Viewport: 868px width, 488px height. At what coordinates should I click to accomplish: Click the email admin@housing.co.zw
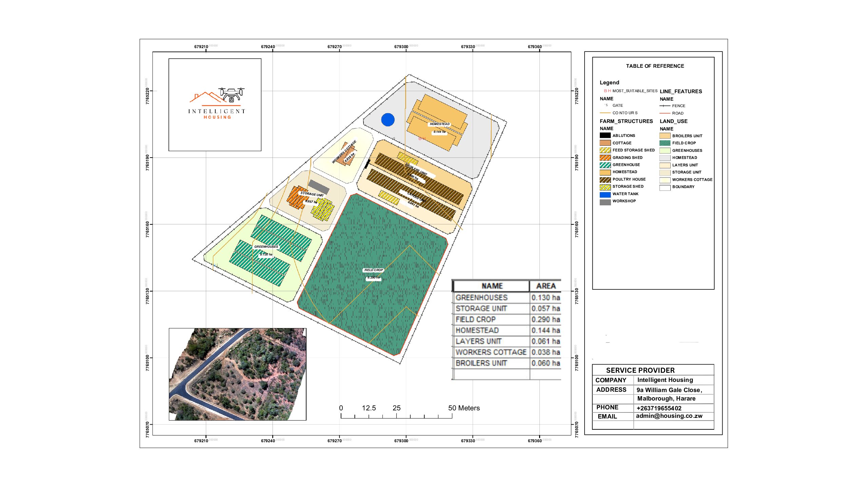(x=669, y=416)
